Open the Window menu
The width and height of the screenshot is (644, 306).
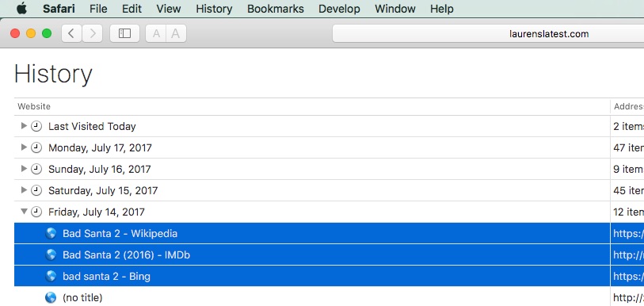pos(395,9)
